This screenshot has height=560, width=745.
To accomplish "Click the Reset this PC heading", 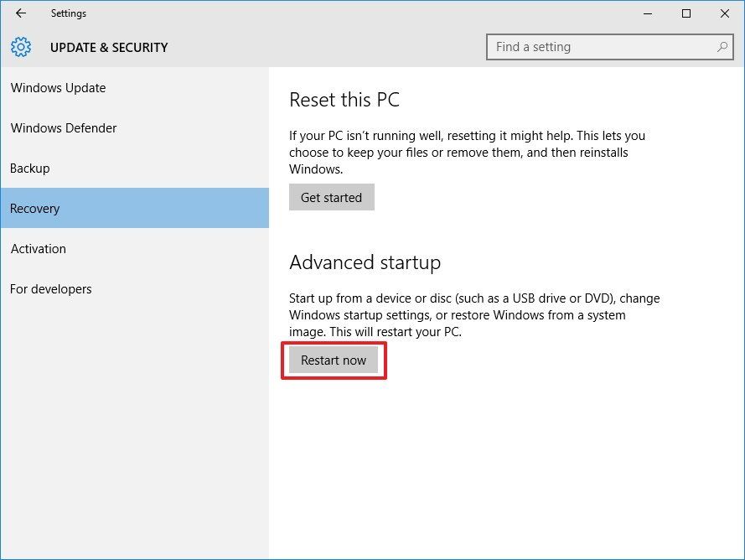I will pos(344,99).
